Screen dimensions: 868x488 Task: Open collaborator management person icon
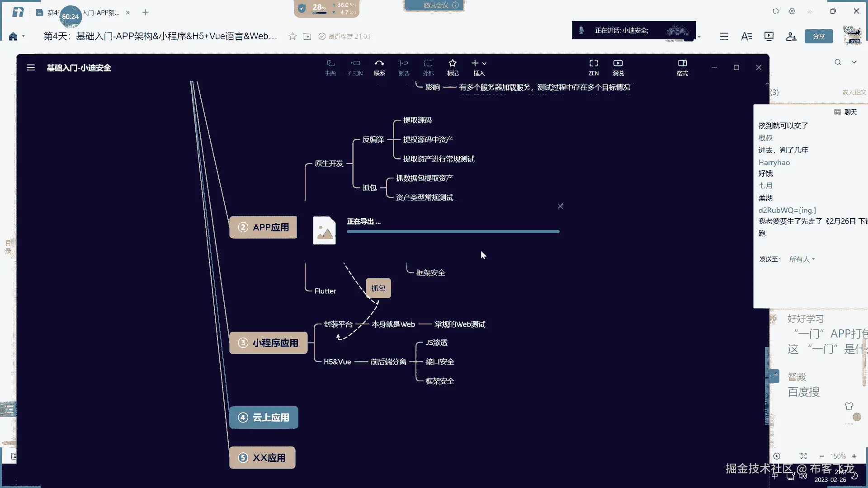point(791,36)
